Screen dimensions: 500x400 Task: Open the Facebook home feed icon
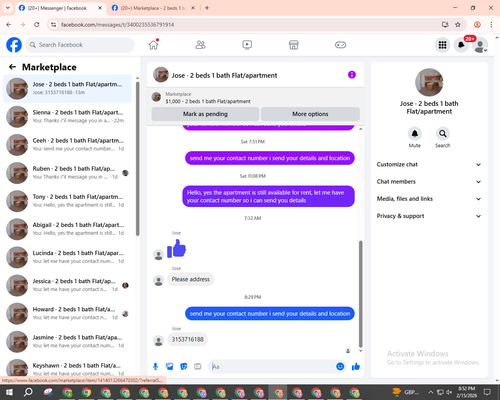[154, 45]
